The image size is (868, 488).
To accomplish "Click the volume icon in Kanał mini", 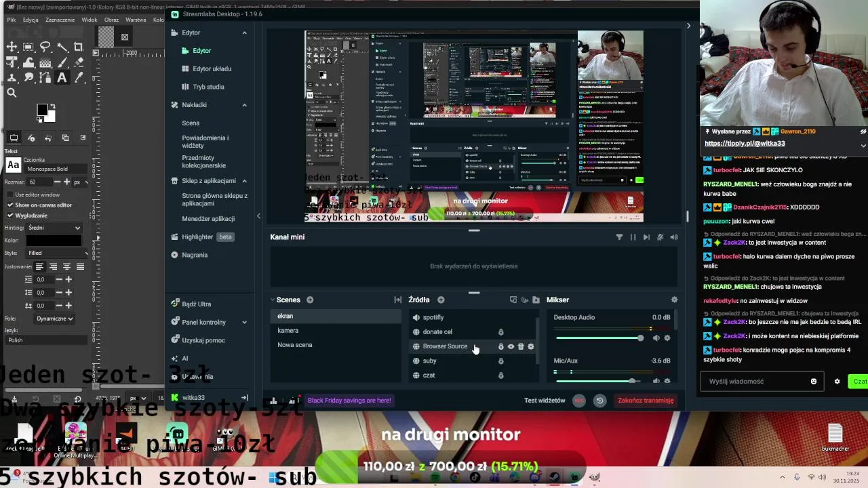I will 674,237.
